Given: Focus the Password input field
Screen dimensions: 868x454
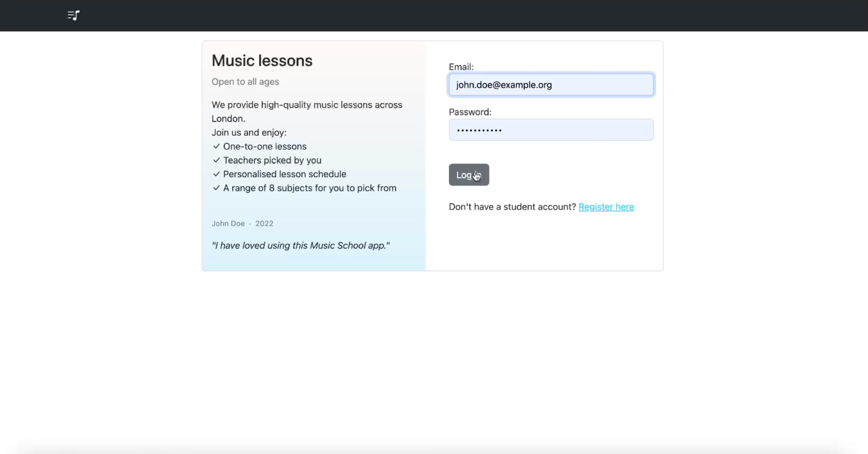Looking at the screenshot, I should (x=551, y=130).
